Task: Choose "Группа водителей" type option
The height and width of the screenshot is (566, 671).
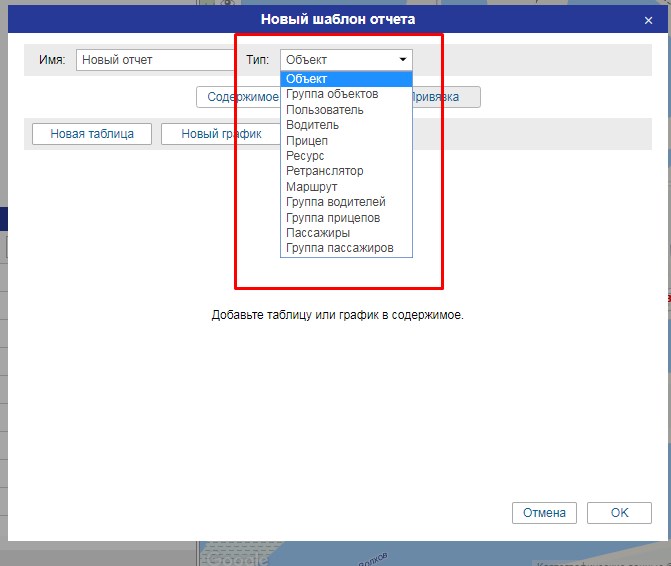Action: (335, 202)
